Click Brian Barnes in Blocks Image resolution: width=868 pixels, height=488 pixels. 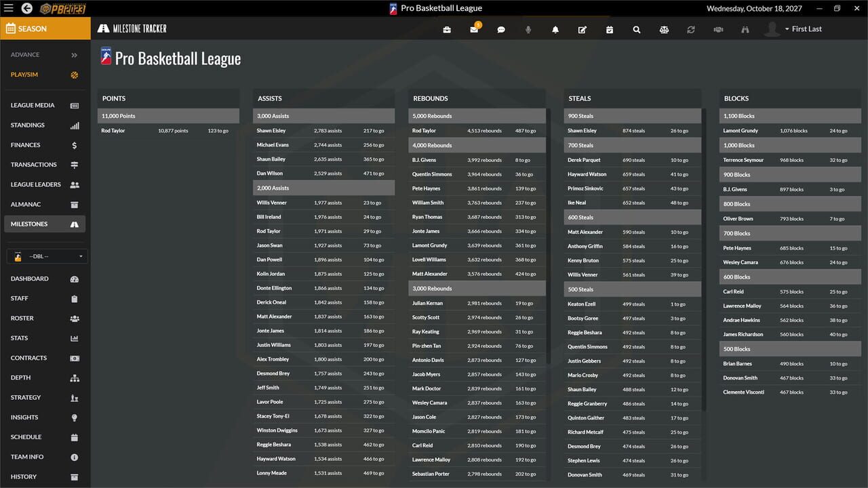click(737, 364)
